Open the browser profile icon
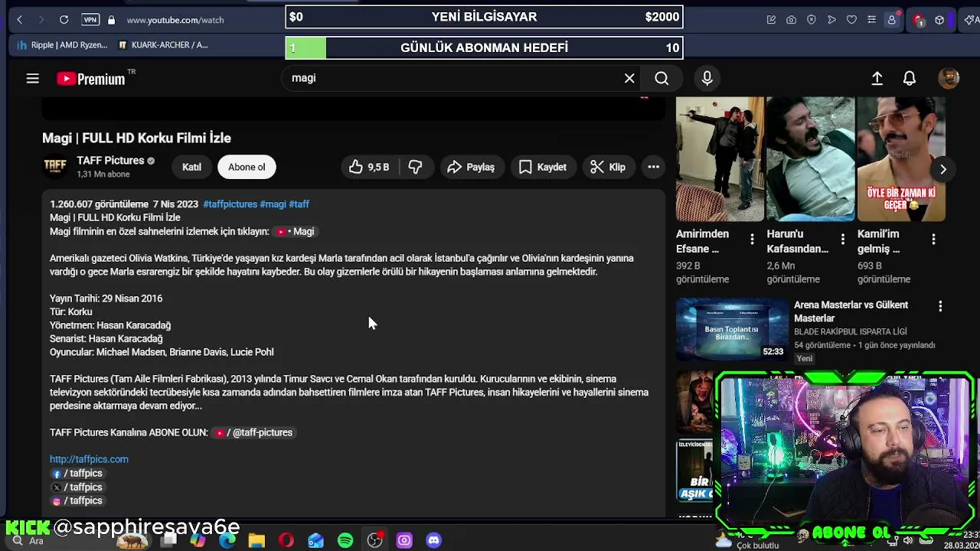980x551 pixels. click(x=891, y=20)
